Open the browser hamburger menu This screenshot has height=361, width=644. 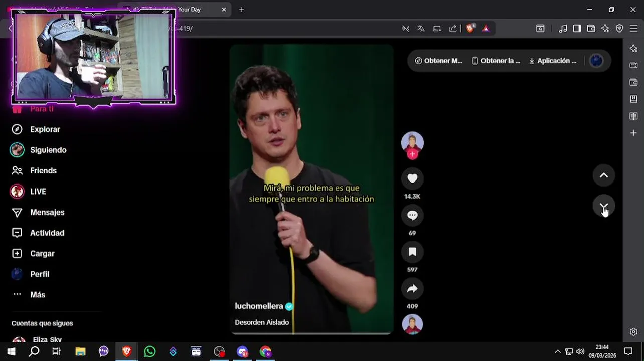[x=633, y=29]
